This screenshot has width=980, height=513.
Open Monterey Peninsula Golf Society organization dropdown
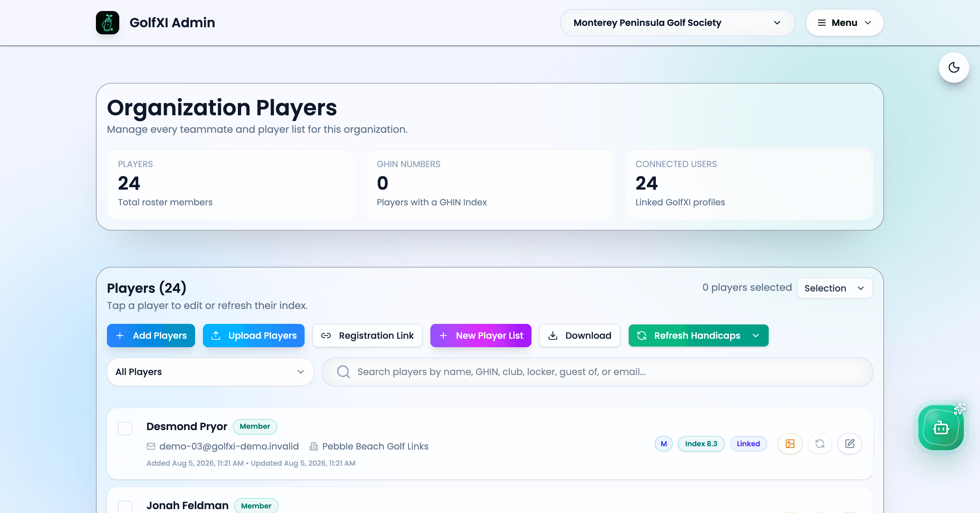click(677, 23)
